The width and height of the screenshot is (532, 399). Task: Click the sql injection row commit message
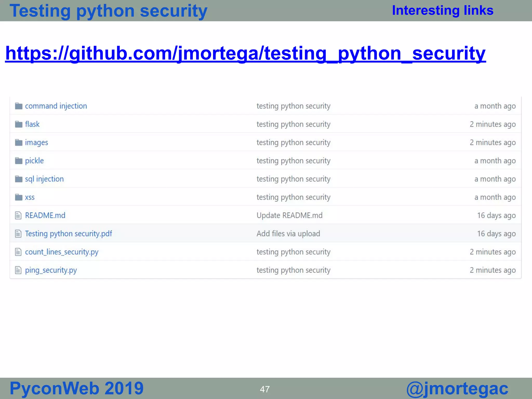(x=294, y=179)
